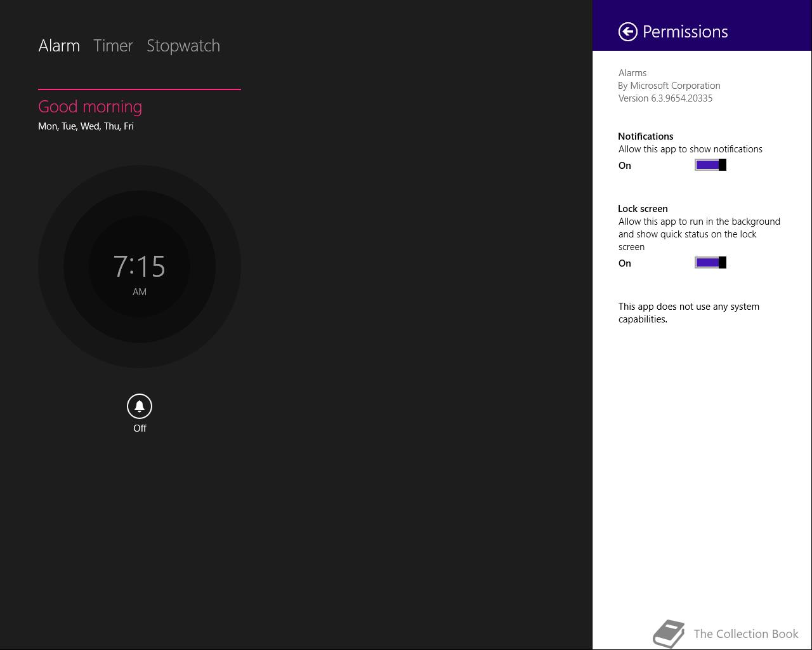Switch to the Timer tab
The image size is (812, 650).
[x=113, y=46]
